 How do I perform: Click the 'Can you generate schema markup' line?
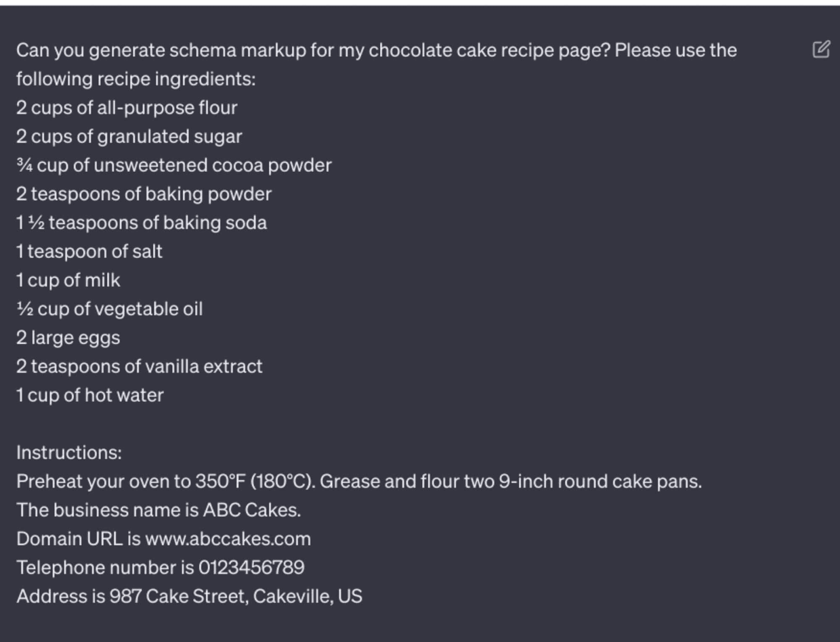pos(376,50)
